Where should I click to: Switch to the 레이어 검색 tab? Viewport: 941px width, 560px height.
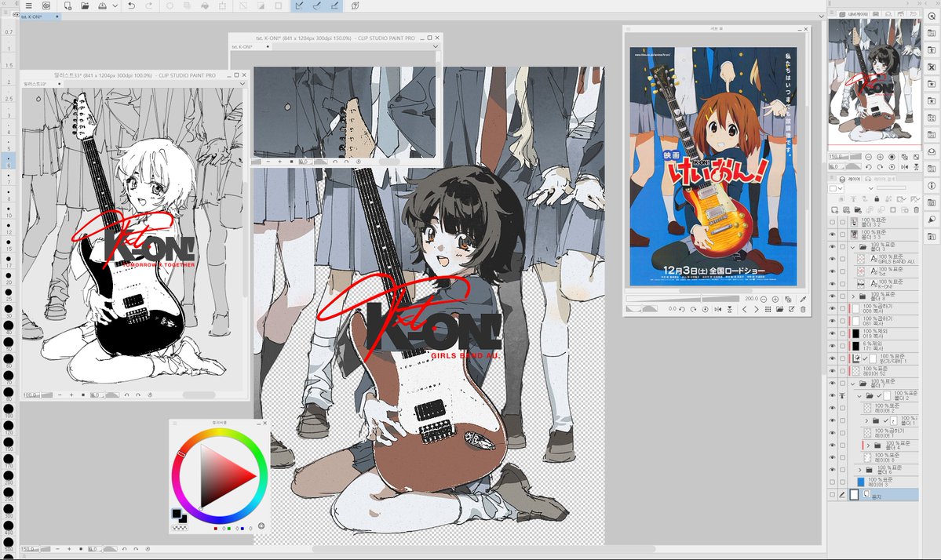click(x=881, y=179)
